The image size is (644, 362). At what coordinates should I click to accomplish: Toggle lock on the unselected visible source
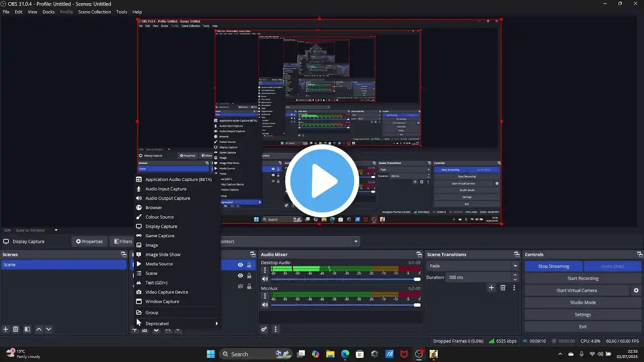click(x=249, y=276)
